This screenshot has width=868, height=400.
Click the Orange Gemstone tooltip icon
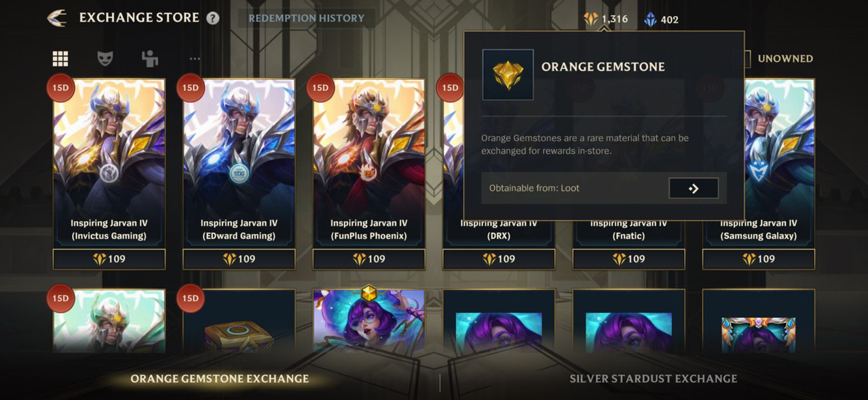pyautogui.click(x=508, y=75)
